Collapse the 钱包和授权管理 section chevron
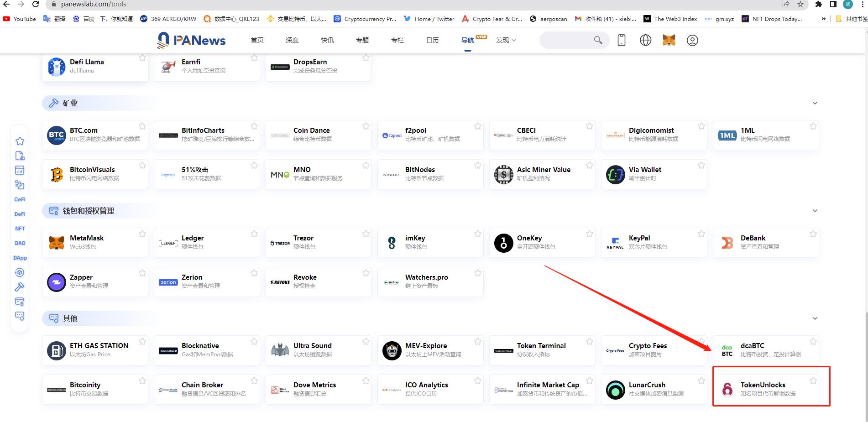This screenshot has height=422, width=868. tap(815, 211)
